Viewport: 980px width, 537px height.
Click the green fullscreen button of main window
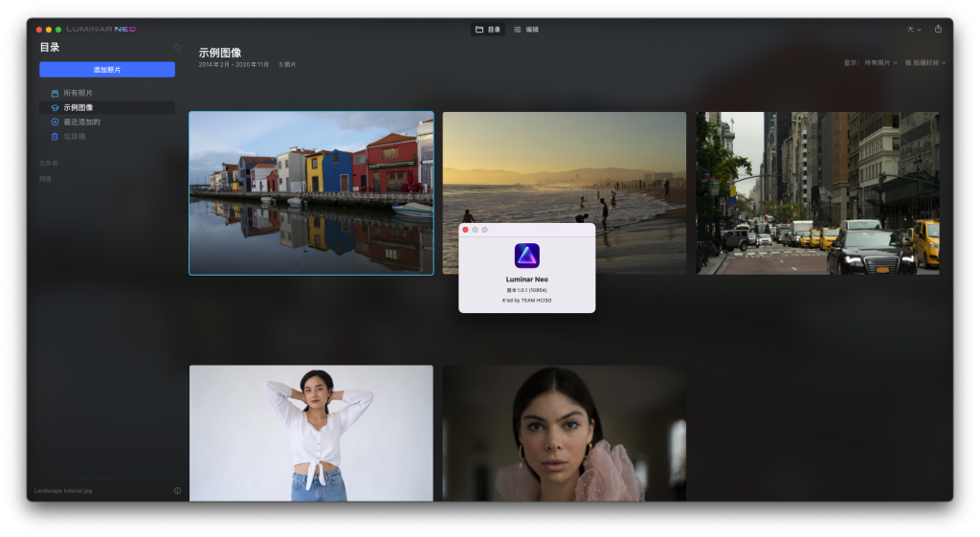[x=58, y=30]
